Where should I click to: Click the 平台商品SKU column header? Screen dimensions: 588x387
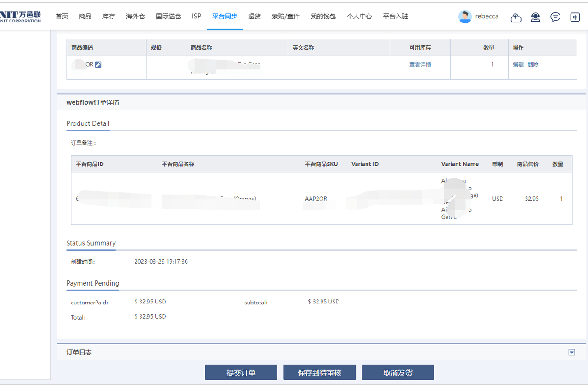(321, 164)
